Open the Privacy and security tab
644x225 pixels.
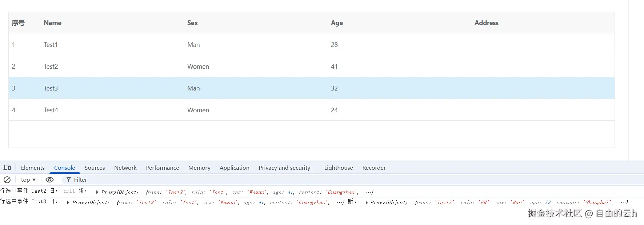point(284,168)
